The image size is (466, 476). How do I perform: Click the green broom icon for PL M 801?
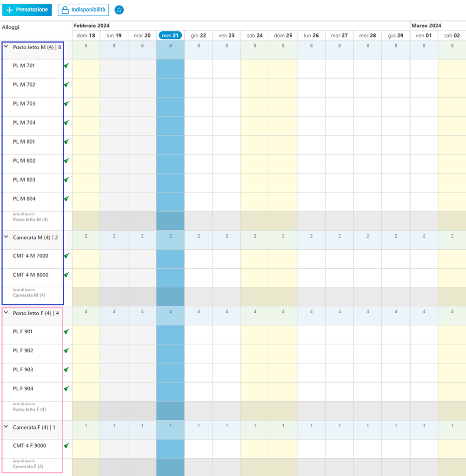(67, 141)
